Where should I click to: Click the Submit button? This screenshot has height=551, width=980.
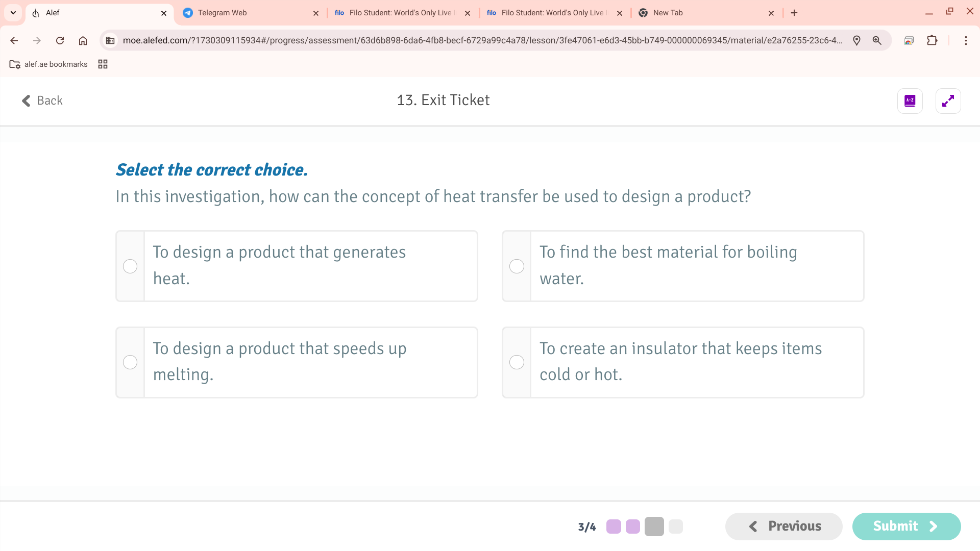[x=906, y=526]
